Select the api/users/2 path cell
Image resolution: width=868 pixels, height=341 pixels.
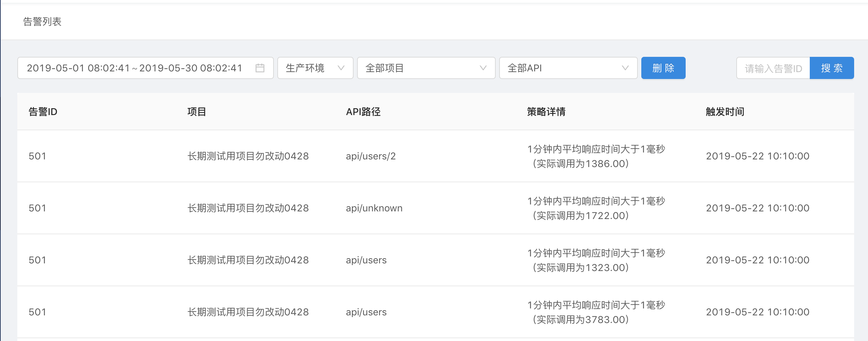pyautogui.click(x=371, y=156)
